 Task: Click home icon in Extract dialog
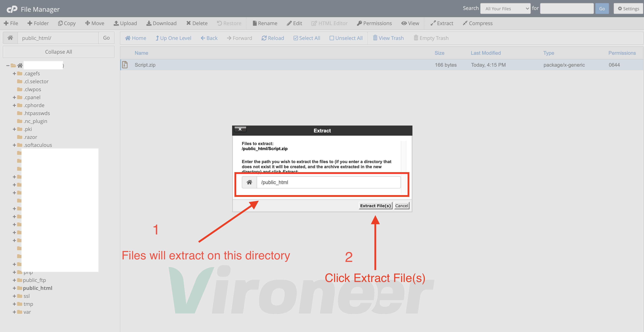click(x=249, y=182)
